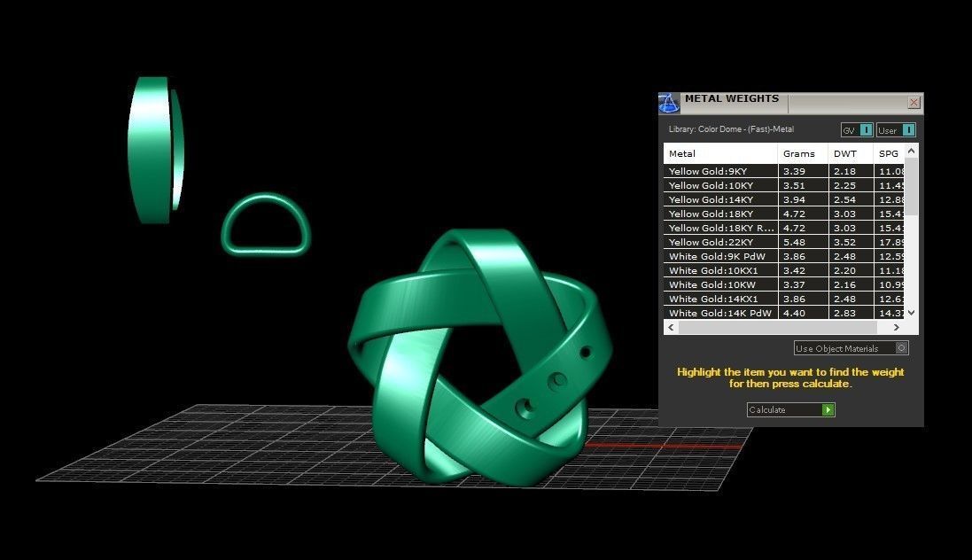Sort by the Grams column header
The width and height of the screenshot is (972, 560).
click(803, 153)
